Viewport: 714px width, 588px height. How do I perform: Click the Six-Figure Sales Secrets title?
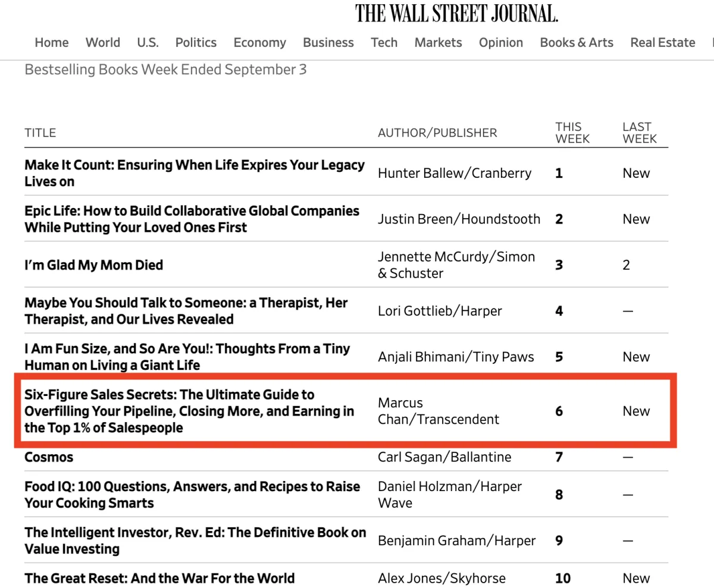pyautogui.click(x=189, y=411)
